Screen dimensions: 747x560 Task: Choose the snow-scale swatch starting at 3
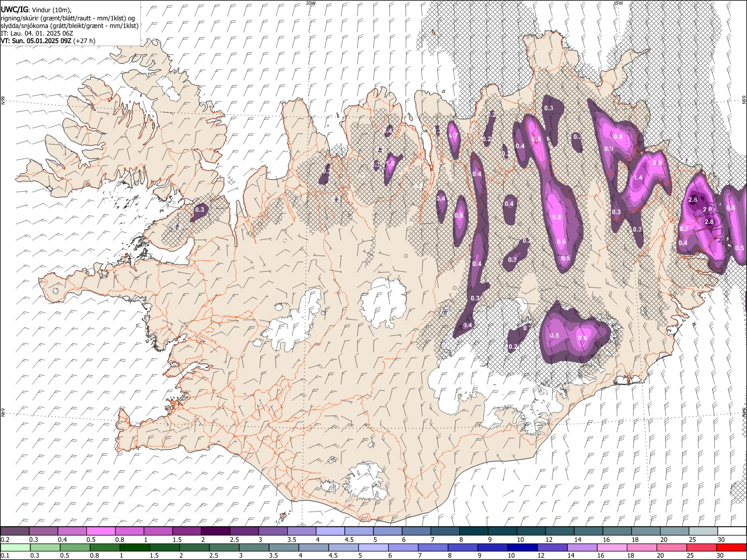[272, 531]
